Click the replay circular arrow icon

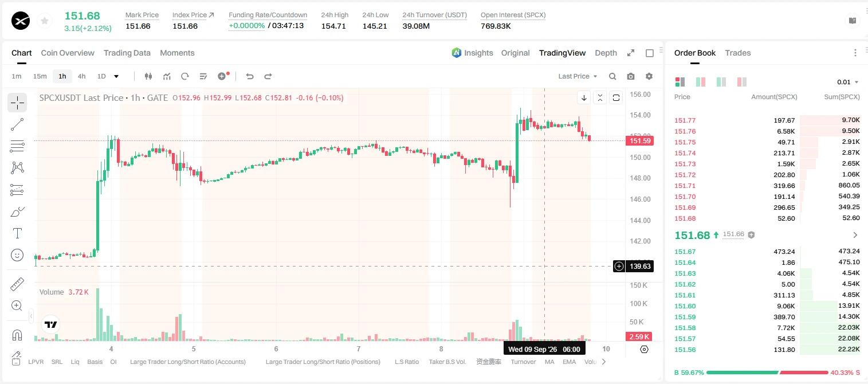(x=185, y=76)
